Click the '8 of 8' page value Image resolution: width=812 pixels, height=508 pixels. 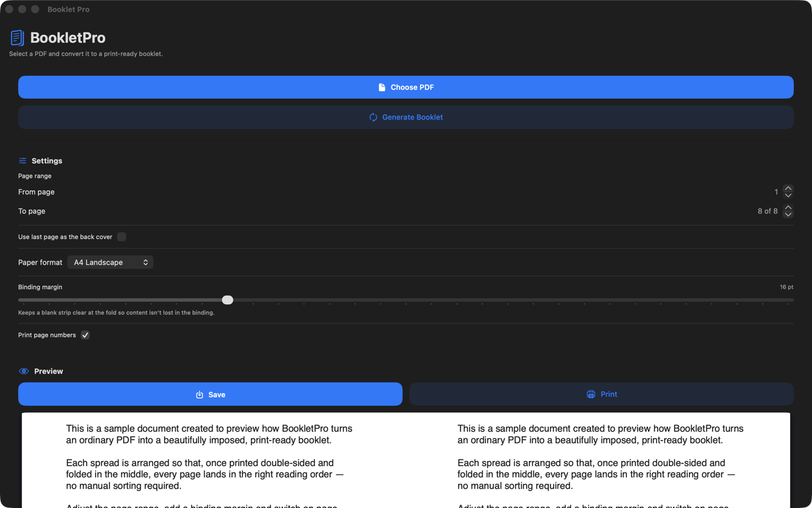click(767, 211)
